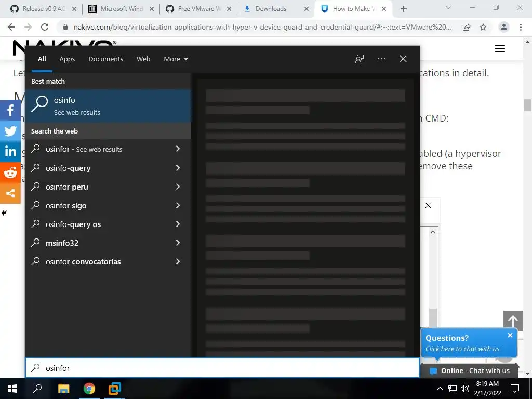Select the msinfo32 suggestion text
Image resolution: width=532 pixels, height=399 pixels.
[x=62, y=243]
